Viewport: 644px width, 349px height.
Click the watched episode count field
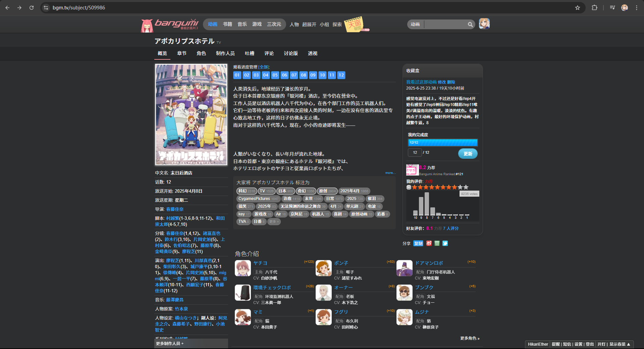(415, 152)
